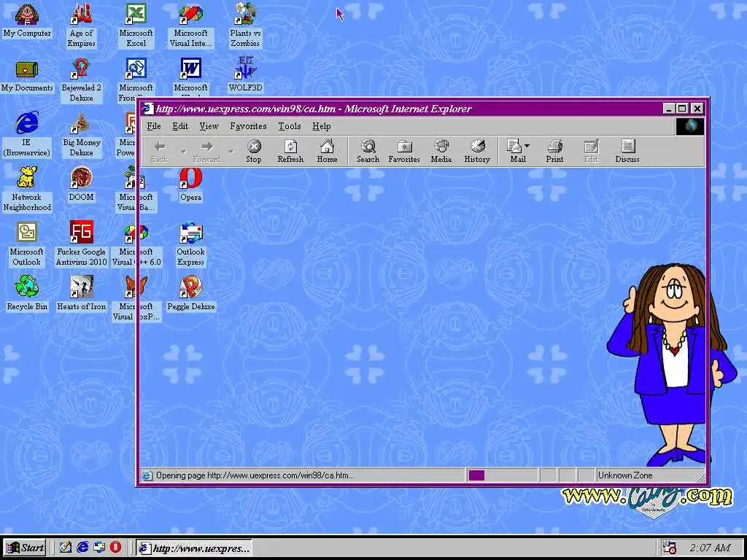Select the Hearts of Iron shortcut

(x=81, y=295)
